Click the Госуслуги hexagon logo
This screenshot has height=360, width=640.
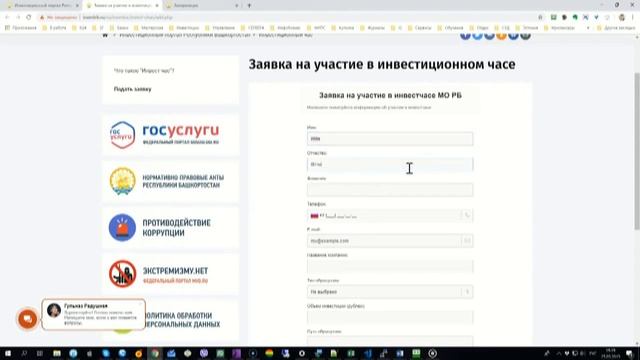[122, 135]
